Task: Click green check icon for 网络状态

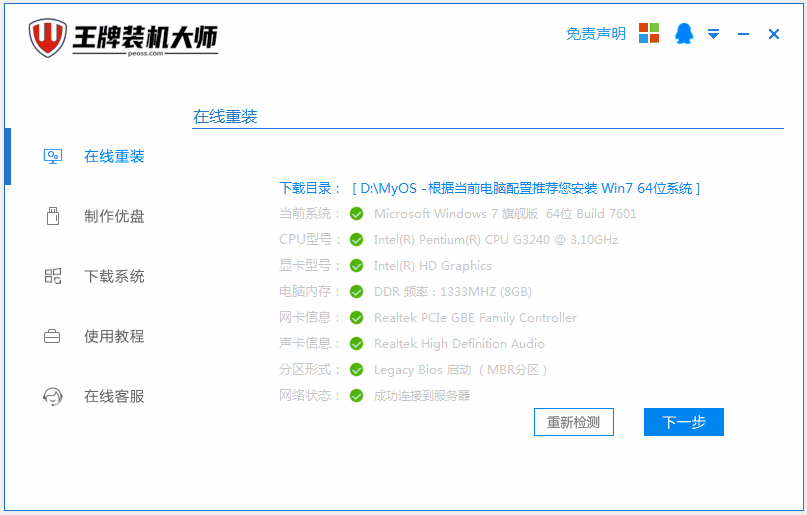Action: tap(357, 396)
